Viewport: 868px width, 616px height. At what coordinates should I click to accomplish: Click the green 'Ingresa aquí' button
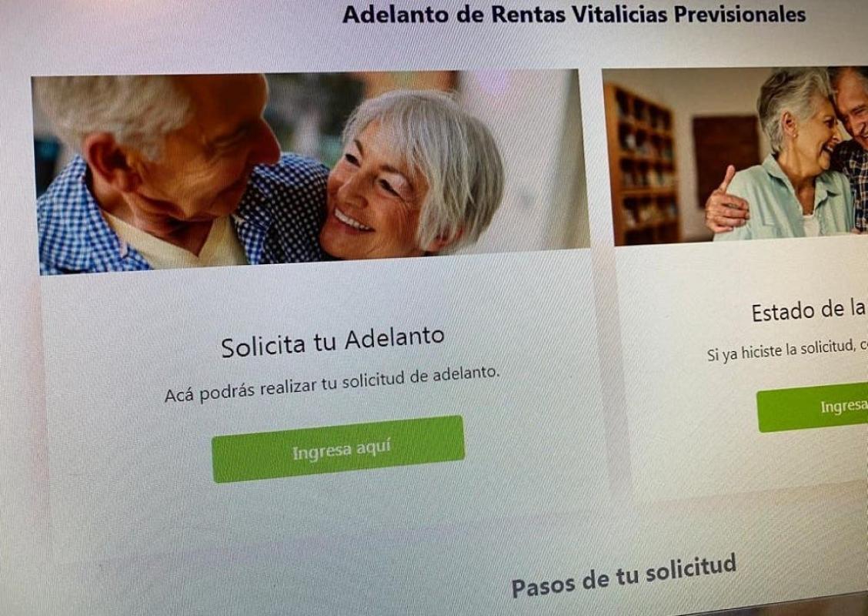pyautogui.click(x=338, y=449)
